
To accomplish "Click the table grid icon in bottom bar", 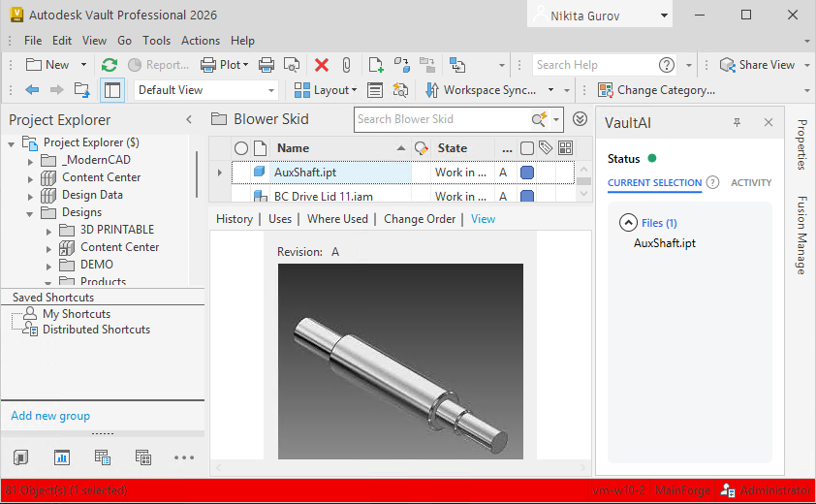I will tap(143, 457).
